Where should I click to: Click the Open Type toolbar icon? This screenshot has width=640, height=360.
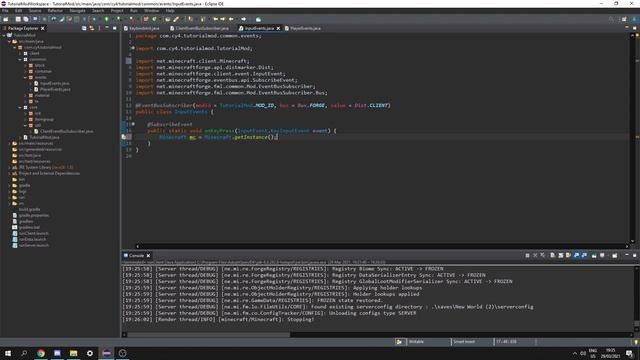coord(167,19)
